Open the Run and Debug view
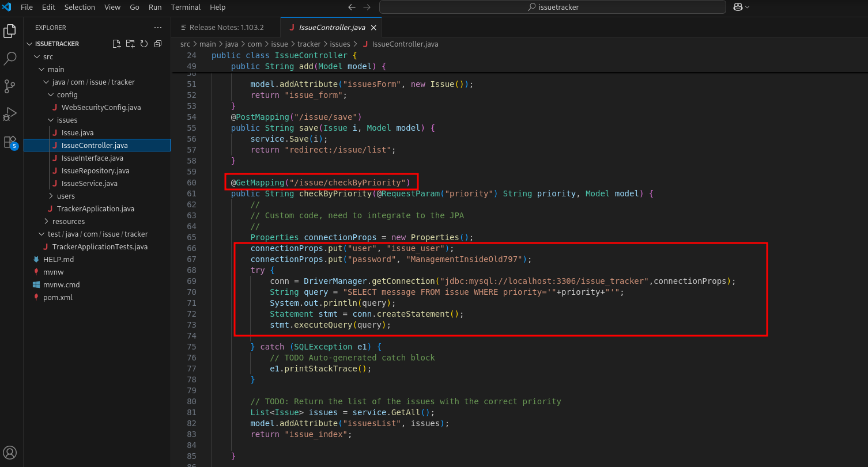This screenshot has height=467, width=868. click(x=10, y=113)
